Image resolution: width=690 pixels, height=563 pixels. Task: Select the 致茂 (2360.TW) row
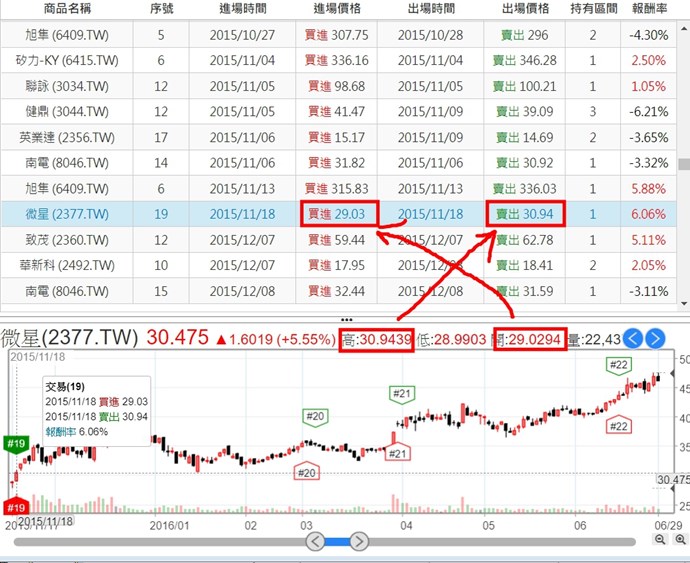(339, 240)
